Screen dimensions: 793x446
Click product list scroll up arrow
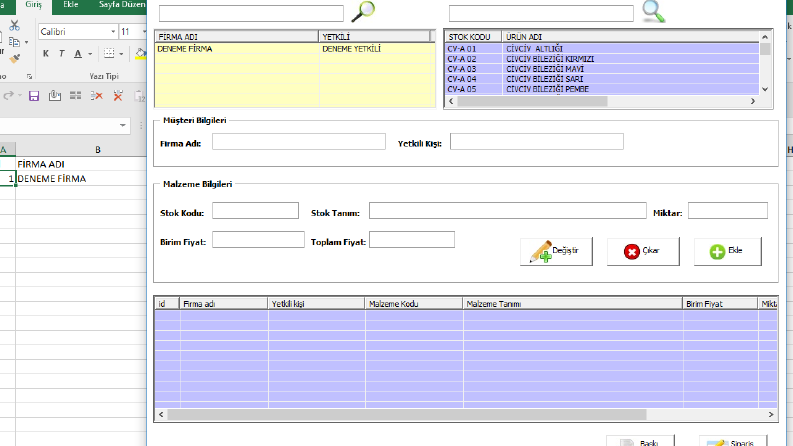pyautogui.click(x=765, y=37)
